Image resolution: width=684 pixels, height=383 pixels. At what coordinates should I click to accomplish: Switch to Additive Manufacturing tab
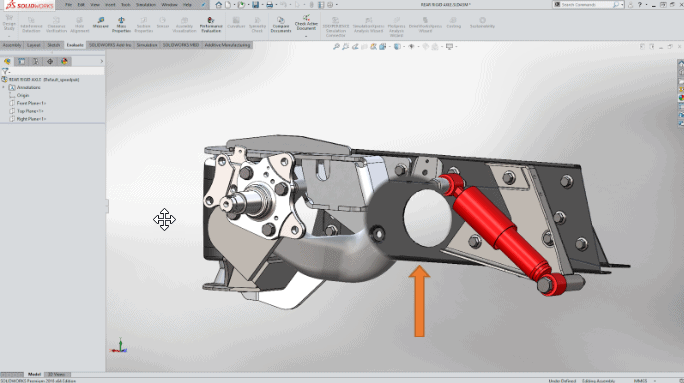pos(227,45)
